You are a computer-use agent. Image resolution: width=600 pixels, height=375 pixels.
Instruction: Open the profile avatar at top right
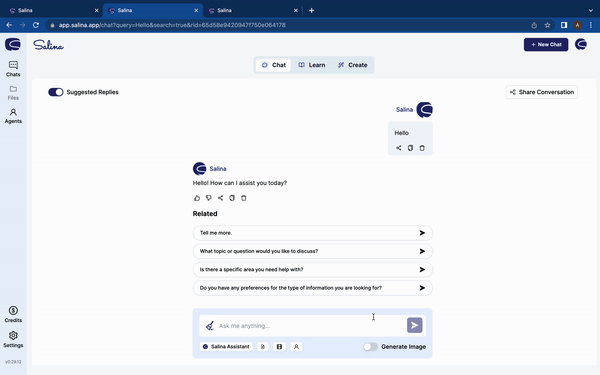[x=580, y=44]
